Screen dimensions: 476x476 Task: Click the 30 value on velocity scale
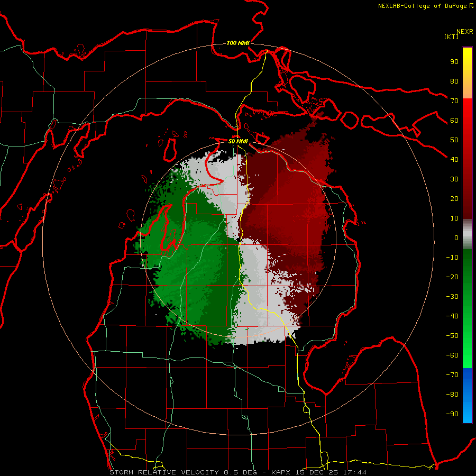[x=454, y=179]
